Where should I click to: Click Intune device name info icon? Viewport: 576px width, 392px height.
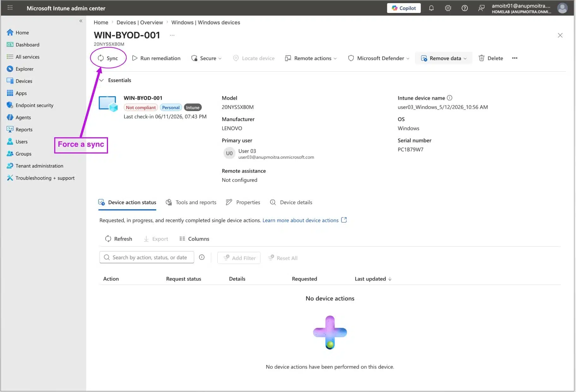point(450,98)
